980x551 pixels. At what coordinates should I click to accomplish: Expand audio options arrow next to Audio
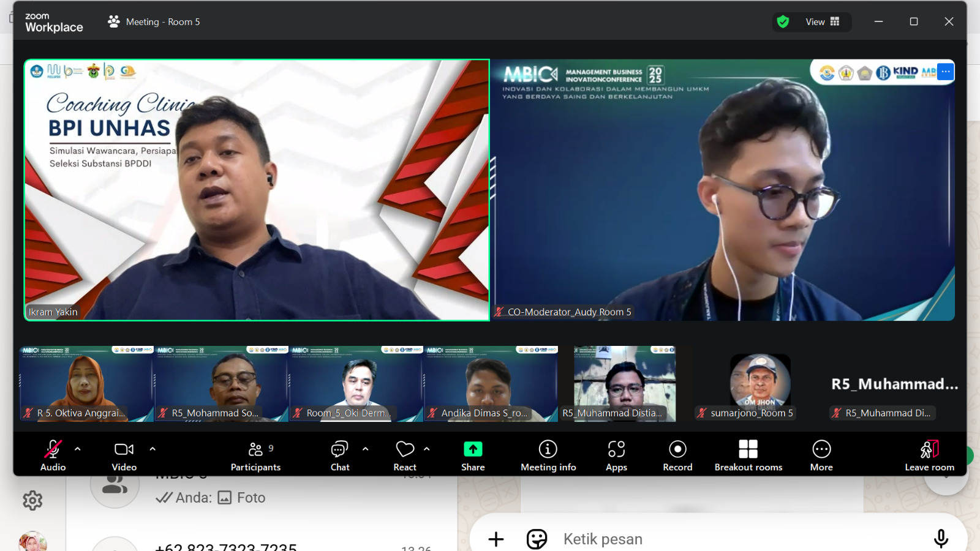tap(78, 449)
